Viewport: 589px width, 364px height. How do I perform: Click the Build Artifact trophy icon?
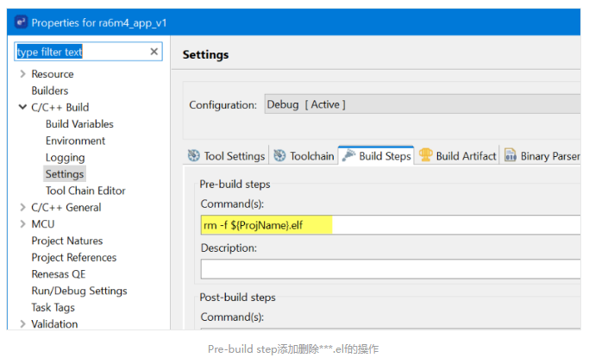pyautogui.click(x=426, y=154)
